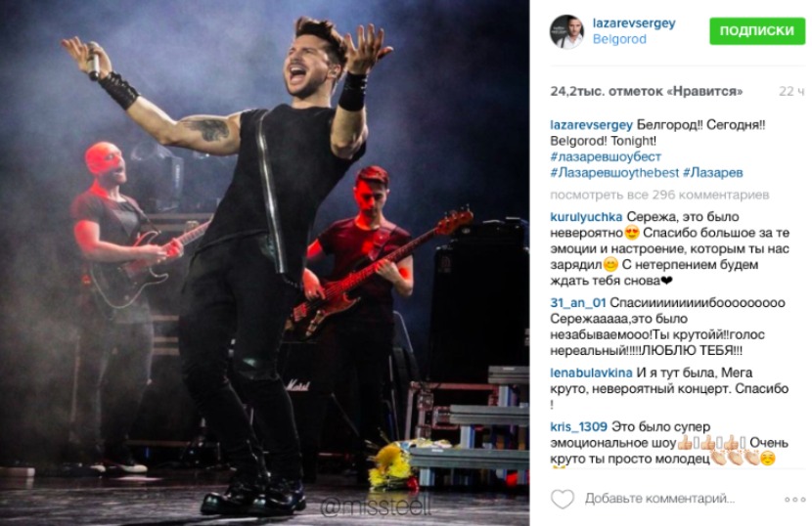Screen dimensions: 812x526
Task: Open lazarevsergey username in the caption
Action: click(592, 125)
